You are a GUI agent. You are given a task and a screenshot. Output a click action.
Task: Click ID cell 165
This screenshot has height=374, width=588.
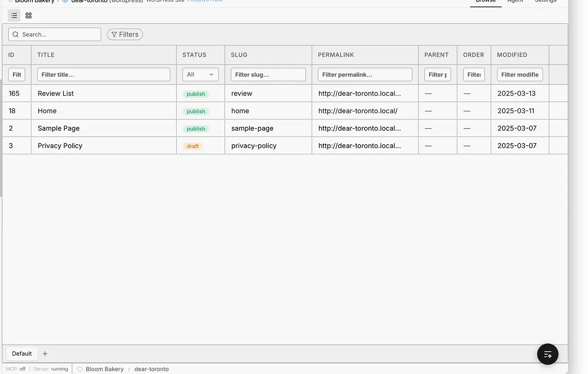coord(16,93)
